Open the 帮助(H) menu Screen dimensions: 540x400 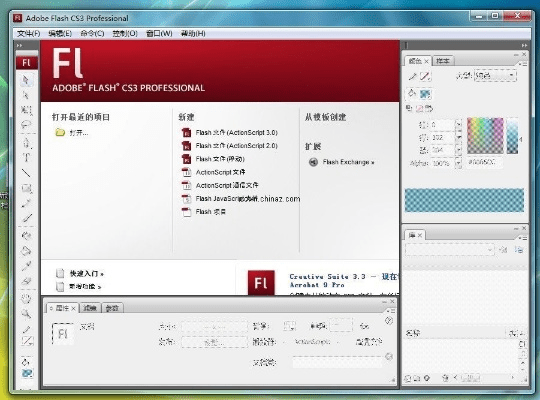point(193,33)
